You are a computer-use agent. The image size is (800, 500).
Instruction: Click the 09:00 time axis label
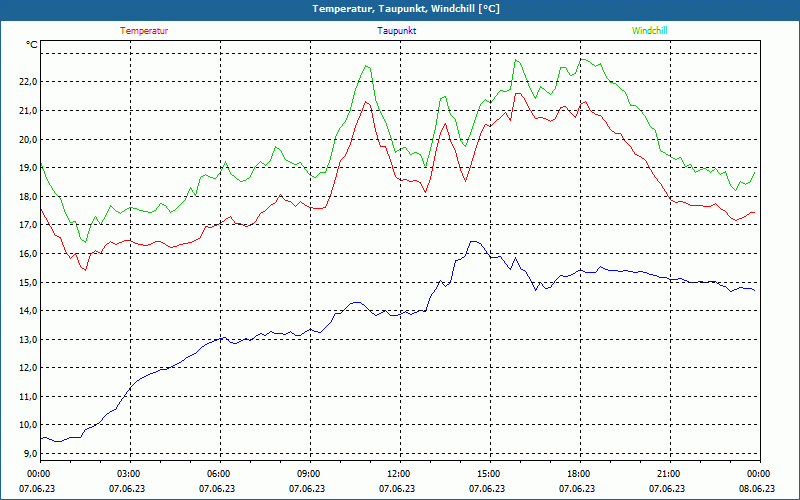click(x=310, y=473)
